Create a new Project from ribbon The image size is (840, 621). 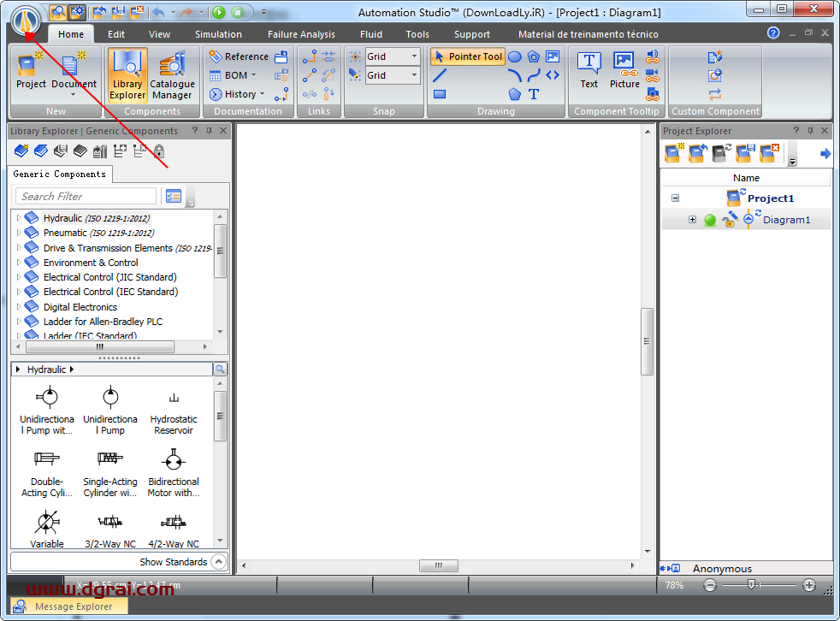coord(31,71)
